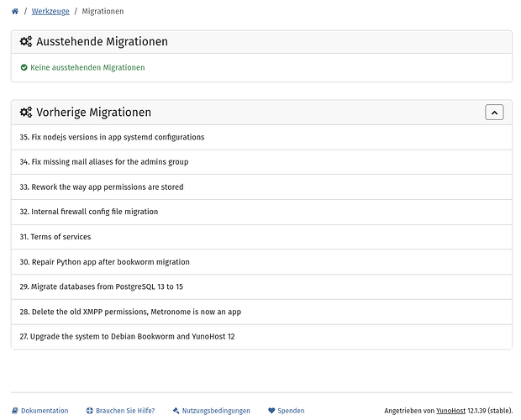Click the gavel icon beside Nutzungsbedingungen
Viewport: 521px width, 420px height.
(176, 411)
